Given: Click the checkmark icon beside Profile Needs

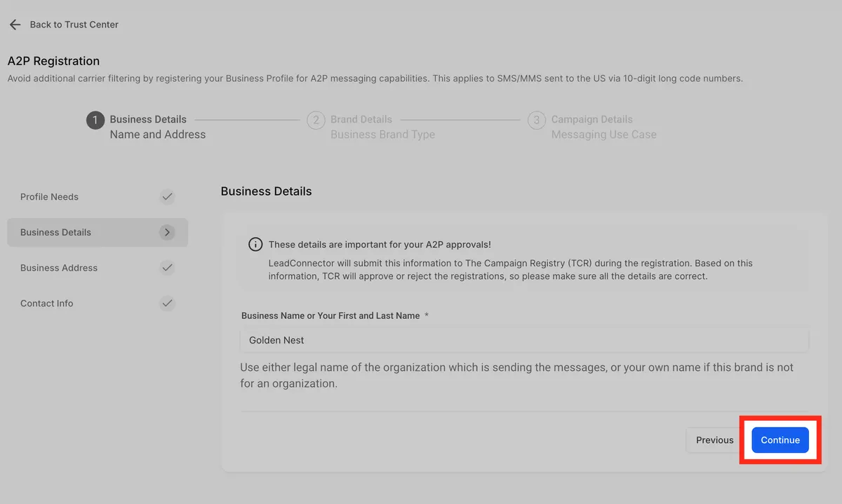Looking at the screenshot, I should point(167,197).
